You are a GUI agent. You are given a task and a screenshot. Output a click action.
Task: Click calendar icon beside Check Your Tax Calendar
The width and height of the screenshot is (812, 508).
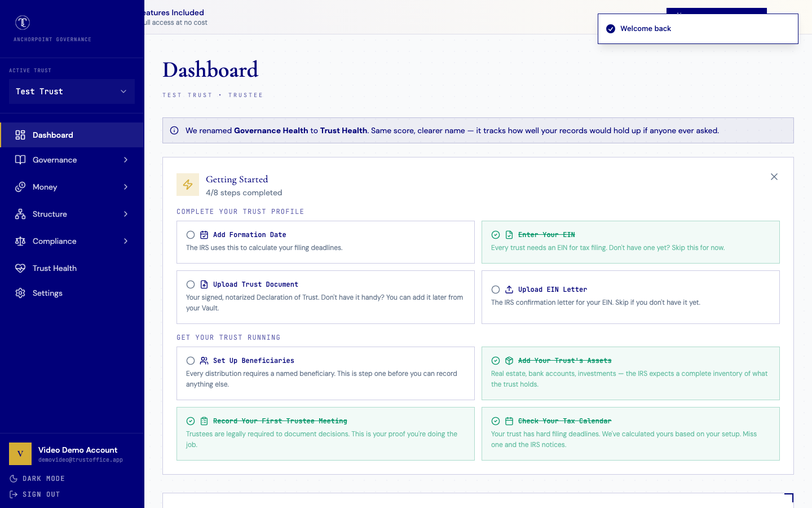[509, 421]
